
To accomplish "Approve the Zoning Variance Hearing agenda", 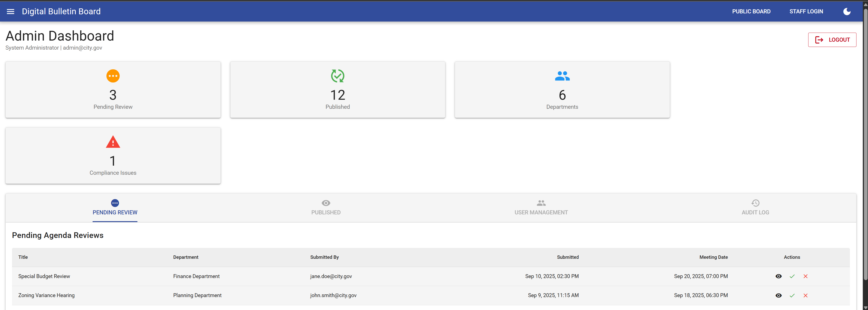I will coord(792,295).
